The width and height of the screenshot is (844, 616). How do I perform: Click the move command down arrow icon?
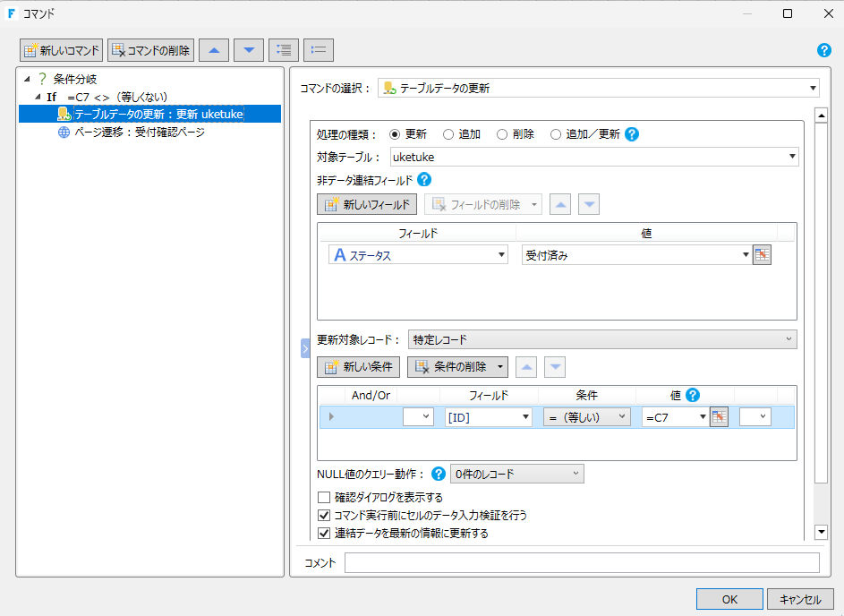(x=249, y=50)
